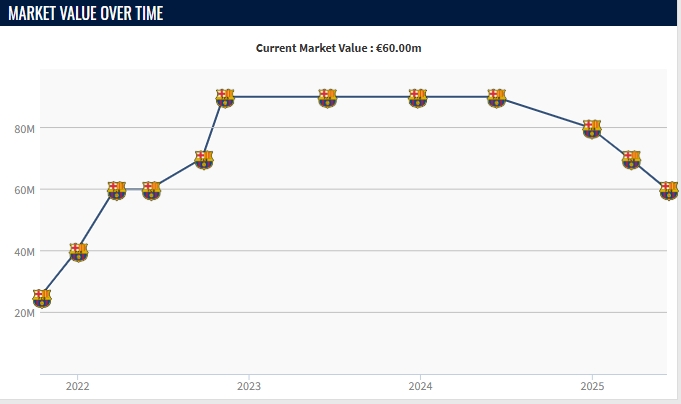Select the 90M crest at the 2024 mark
681x404 pixels.
click(x=418, y=98)
